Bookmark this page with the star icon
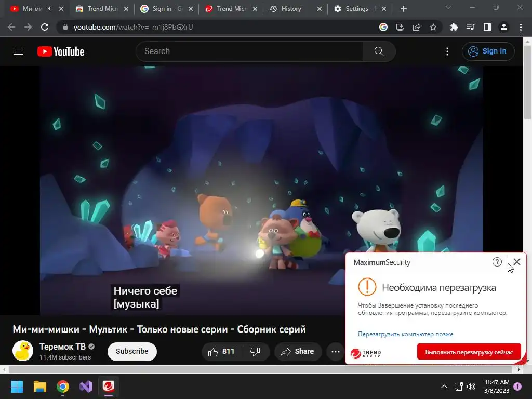Screen dimensions: 532x399 [433, 27]
